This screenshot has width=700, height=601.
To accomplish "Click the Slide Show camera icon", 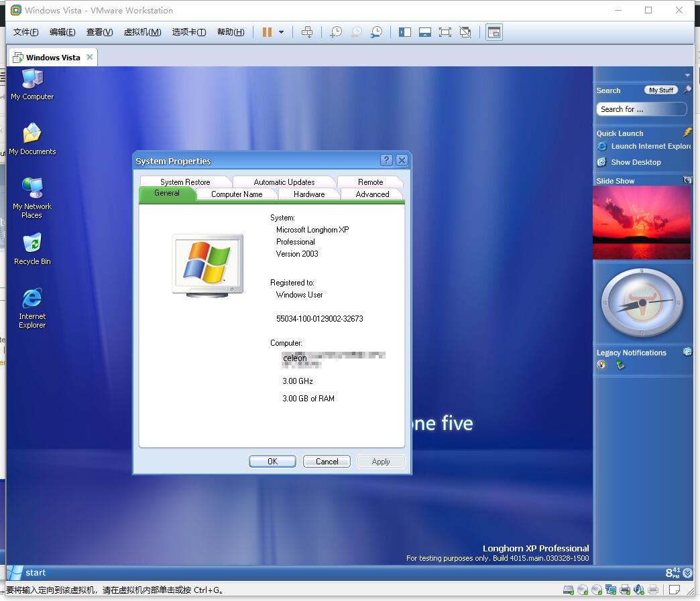I will point(687,180).
